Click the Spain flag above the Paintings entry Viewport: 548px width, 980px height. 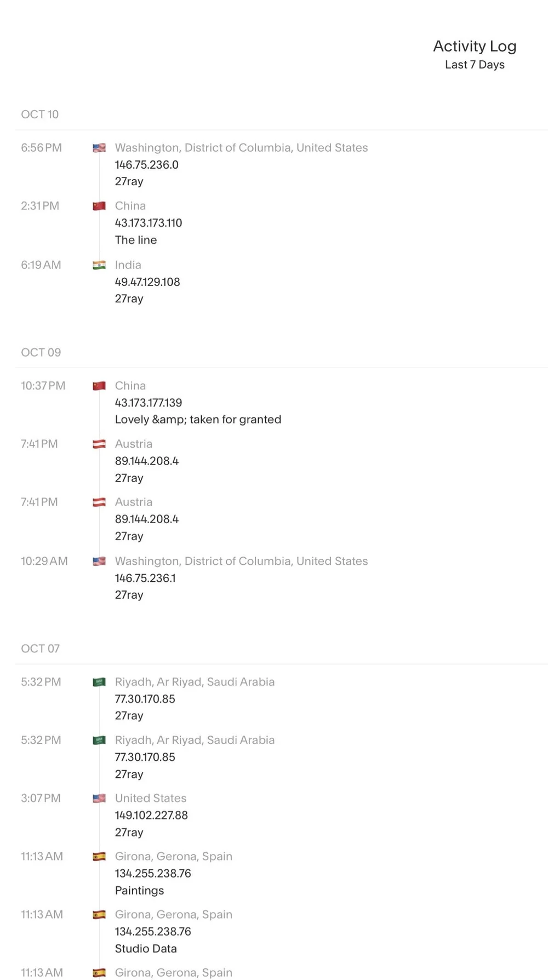pos(99,856)
